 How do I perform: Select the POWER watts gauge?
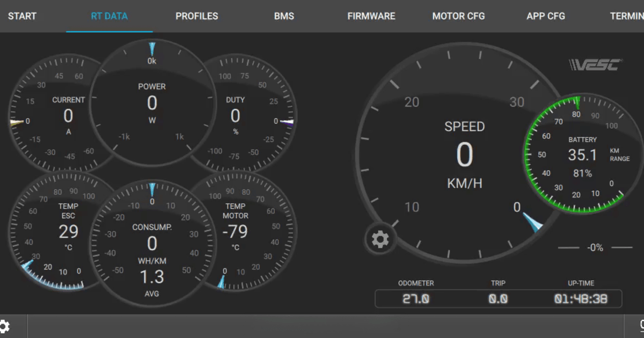tap(152, 102)
